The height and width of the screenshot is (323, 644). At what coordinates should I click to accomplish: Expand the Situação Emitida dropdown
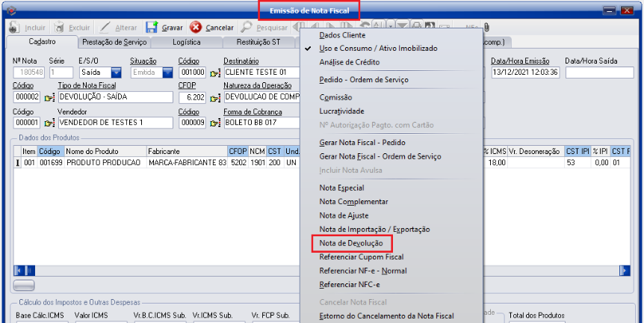coord(167,73)
